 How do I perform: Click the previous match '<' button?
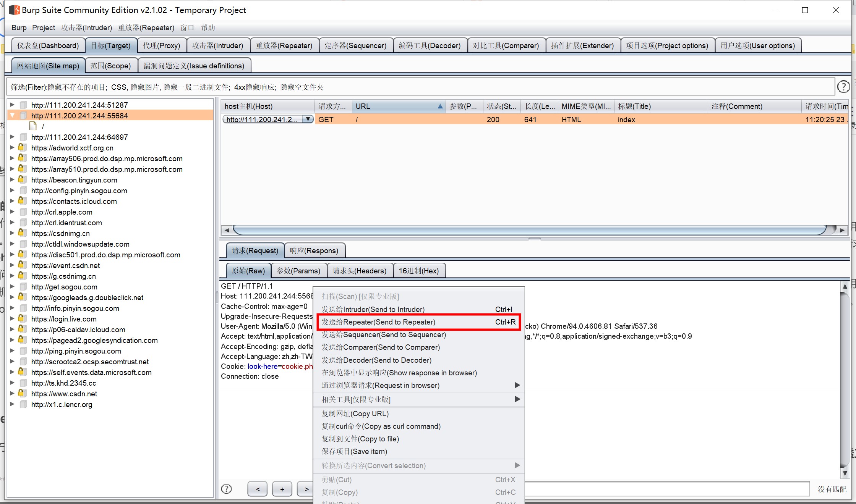point(258,489)
